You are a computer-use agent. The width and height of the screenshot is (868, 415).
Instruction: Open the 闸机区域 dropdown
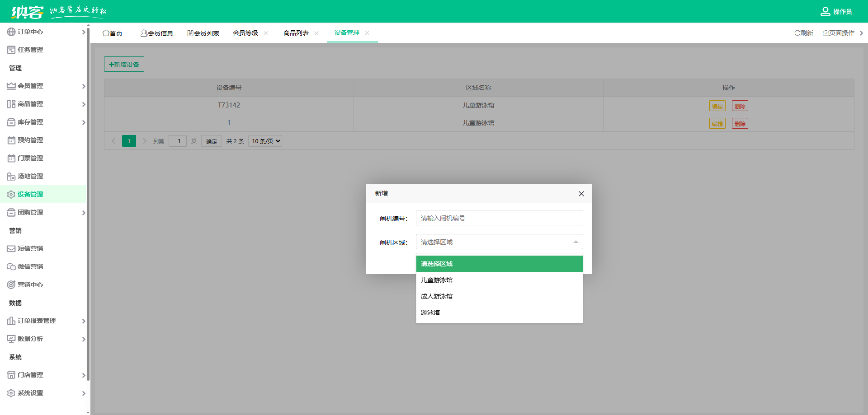tap(499, 242)
